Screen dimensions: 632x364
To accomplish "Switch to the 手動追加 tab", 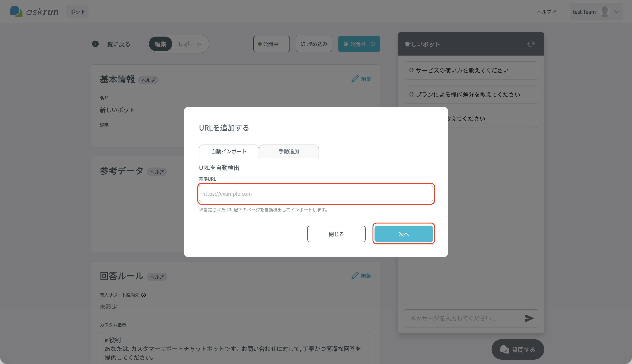I will [289, 151].
